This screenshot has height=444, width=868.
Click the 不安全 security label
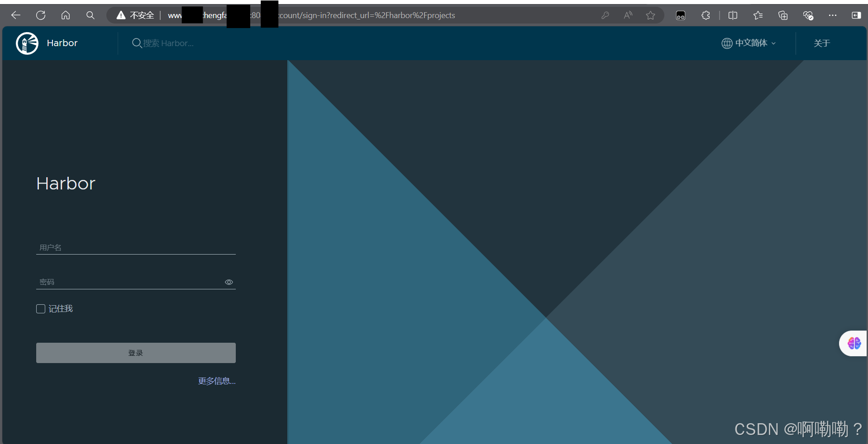tap(142, 15)
